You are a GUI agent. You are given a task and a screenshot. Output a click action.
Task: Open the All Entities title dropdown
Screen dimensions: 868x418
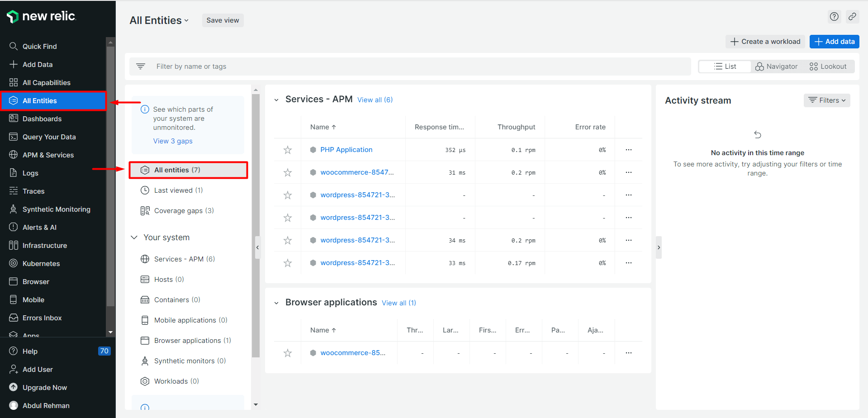tap(159, 20)
